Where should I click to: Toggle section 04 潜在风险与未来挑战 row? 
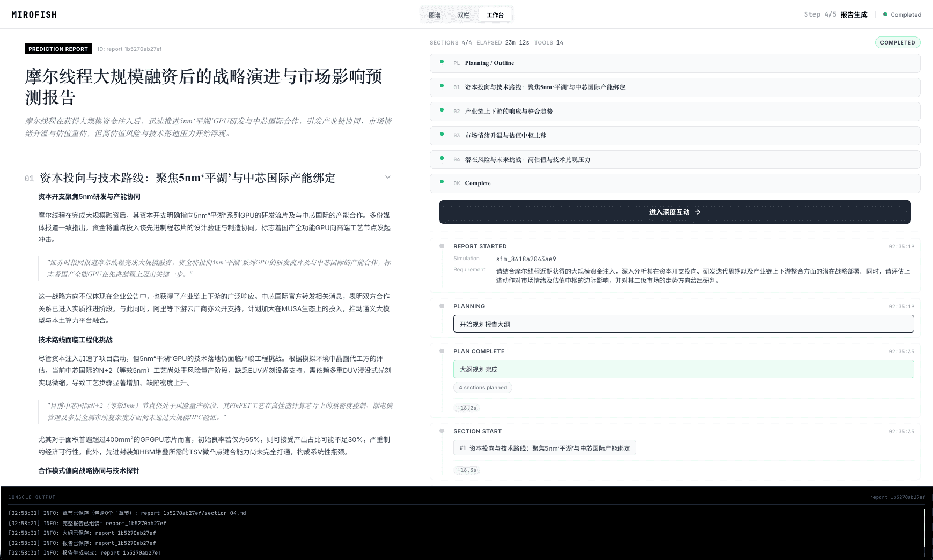pyautogui.click(x=674, y=159)
